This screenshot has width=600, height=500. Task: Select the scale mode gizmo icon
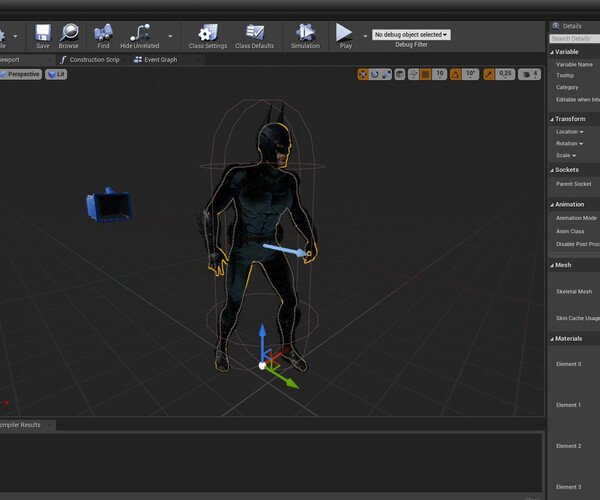tap(386, 74)
